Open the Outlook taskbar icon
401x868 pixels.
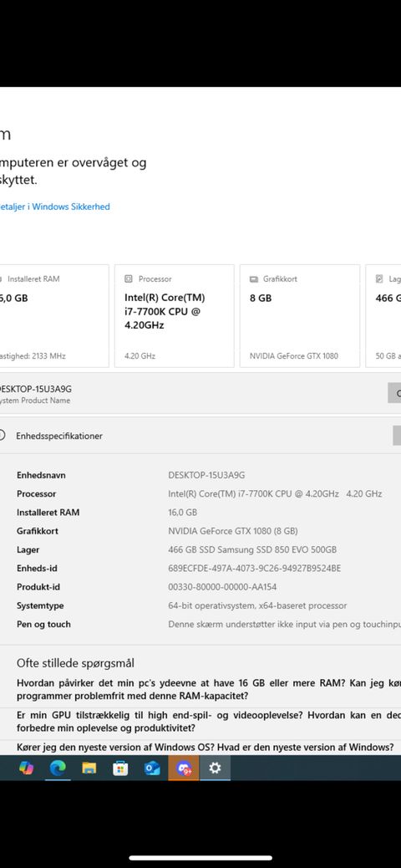[152, 768]
